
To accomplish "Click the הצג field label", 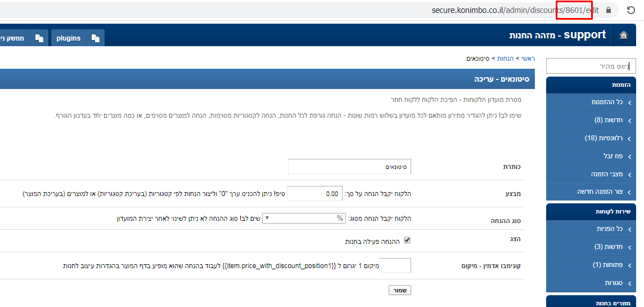I will (514, 239).
